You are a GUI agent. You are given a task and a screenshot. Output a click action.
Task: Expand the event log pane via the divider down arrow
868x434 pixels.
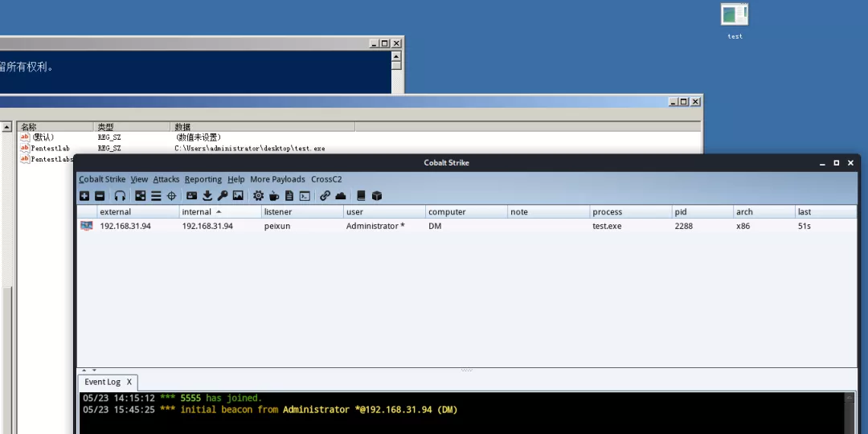(94, 370)
